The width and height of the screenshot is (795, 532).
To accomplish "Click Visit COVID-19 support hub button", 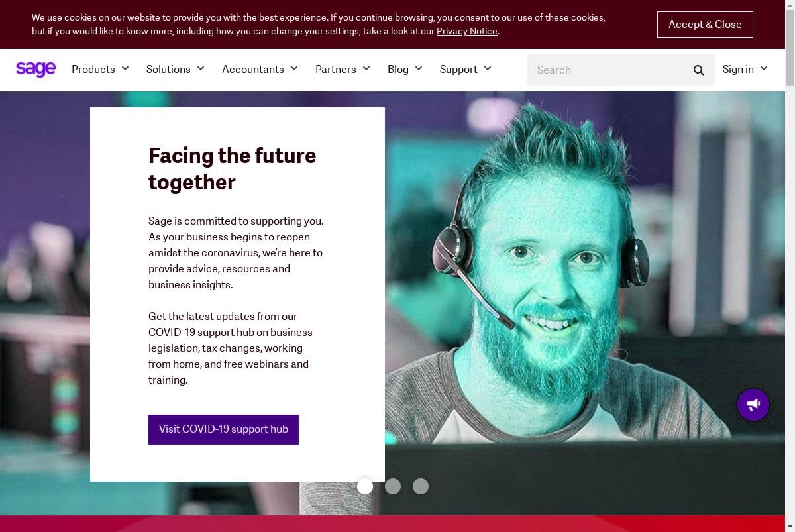I will click(223, 429).
